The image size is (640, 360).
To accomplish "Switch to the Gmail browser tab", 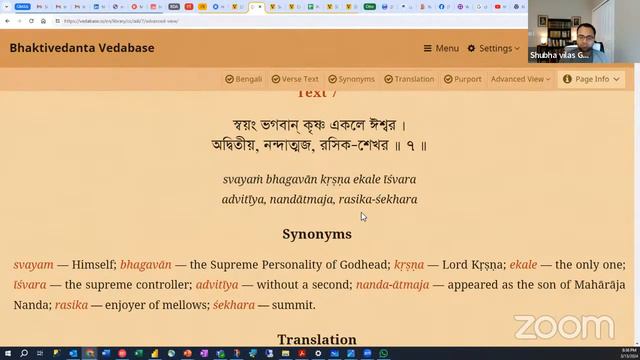I will (x=22, y=7).
